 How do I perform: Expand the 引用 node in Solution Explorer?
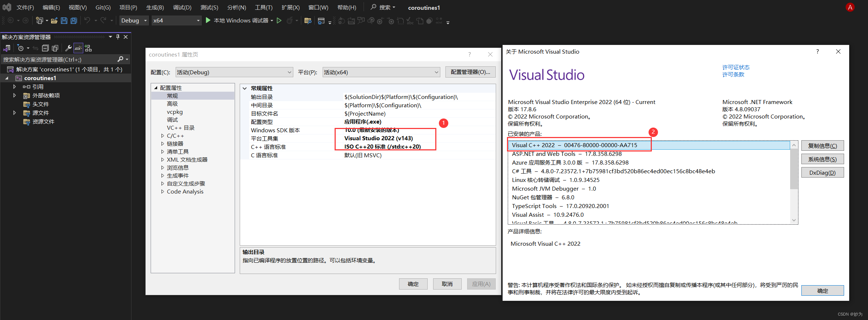(14, 87)
